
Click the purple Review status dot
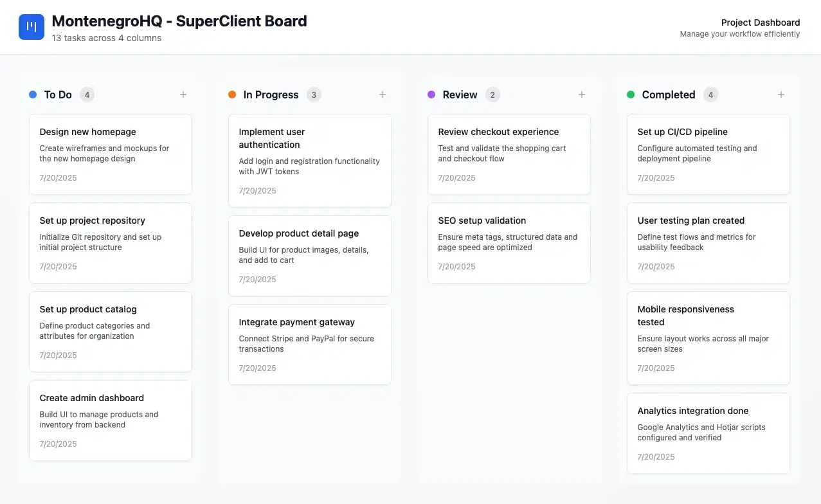pyautogui.click(x=431, y=94)
